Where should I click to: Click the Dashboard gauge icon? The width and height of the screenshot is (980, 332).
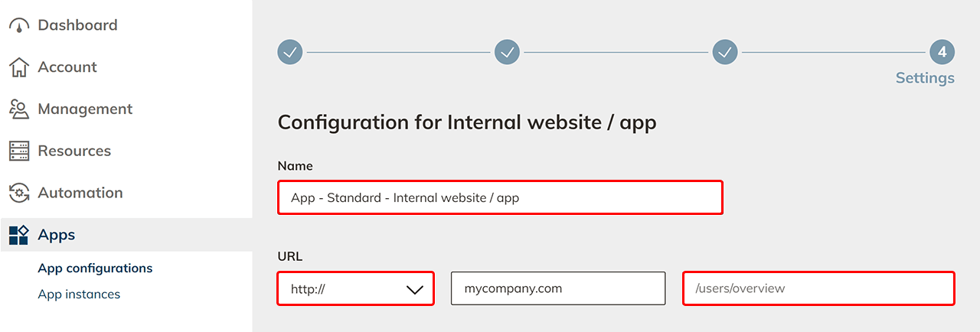(x=19, y=25)
